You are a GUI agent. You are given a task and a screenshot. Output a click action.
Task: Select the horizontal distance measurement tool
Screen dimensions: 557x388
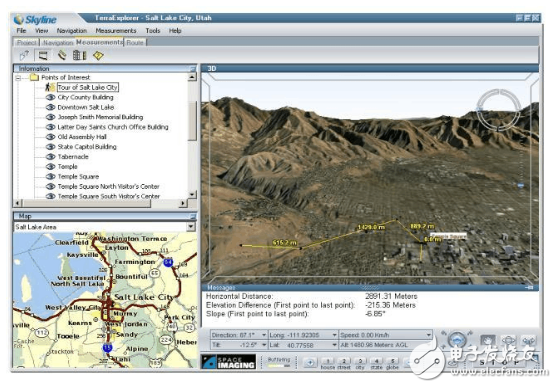point(43,55)
